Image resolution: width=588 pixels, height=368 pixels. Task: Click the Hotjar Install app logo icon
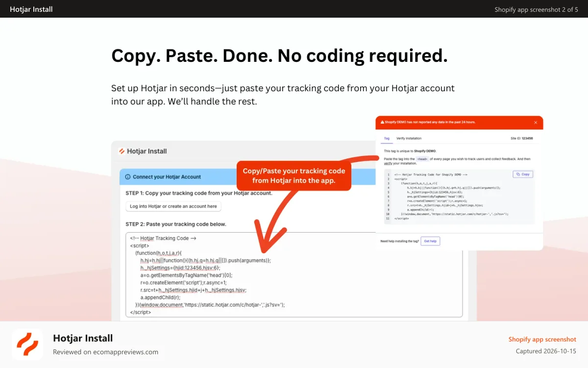pyautogui.click(x=27, y=344)
